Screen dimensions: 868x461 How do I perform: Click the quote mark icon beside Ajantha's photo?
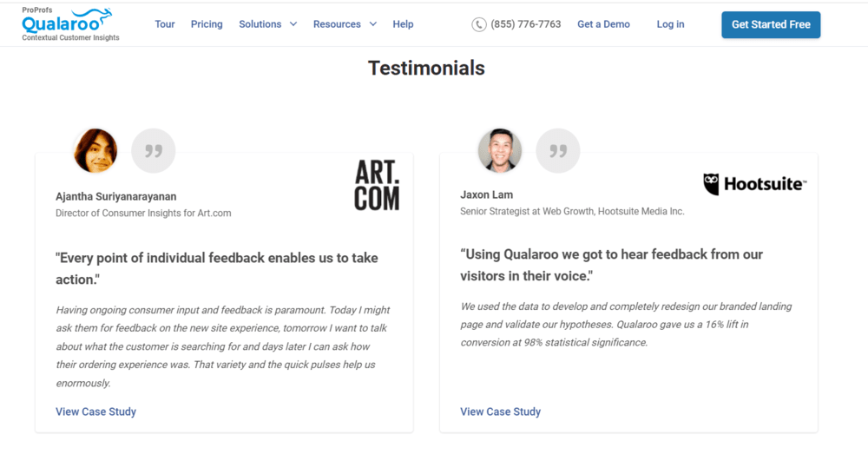[154, 150]
